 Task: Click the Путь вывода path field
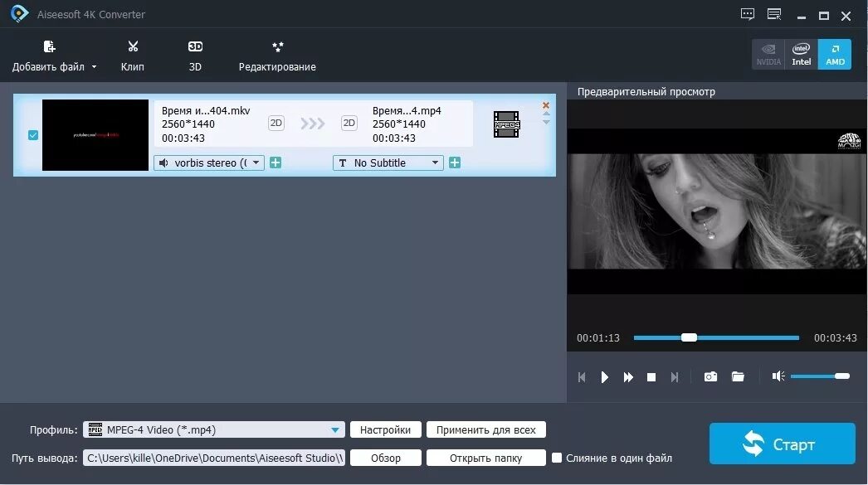[213, 458]
